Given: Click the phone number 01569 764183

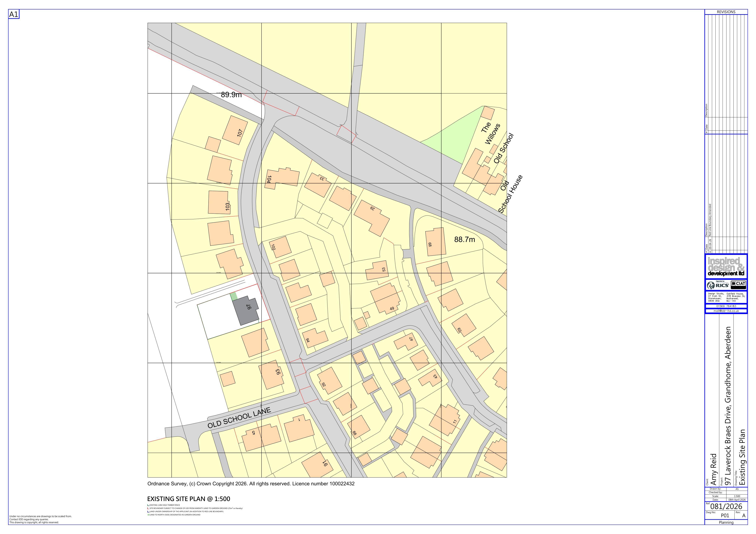Looking at the screenshot, I should (726, 306).
